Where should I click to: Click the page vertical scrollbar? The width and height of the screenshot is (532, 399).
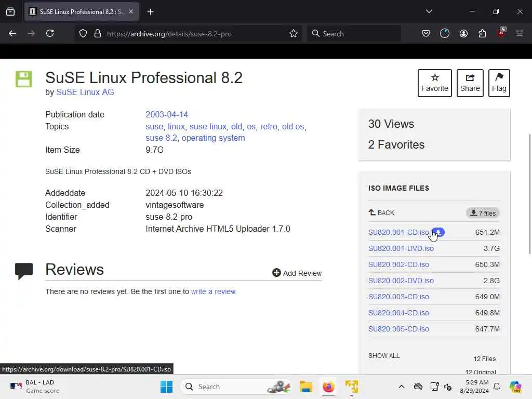(529, 194)
